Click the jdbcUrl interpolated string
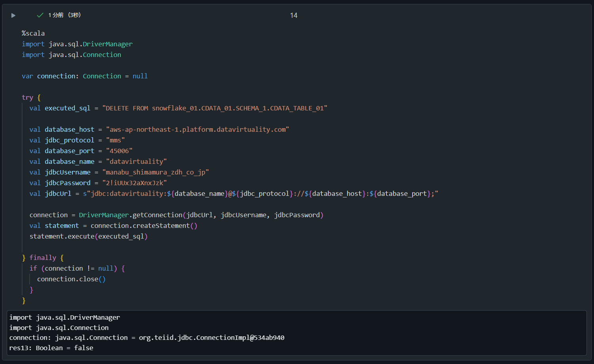The image size is (594, 364). 261,193
